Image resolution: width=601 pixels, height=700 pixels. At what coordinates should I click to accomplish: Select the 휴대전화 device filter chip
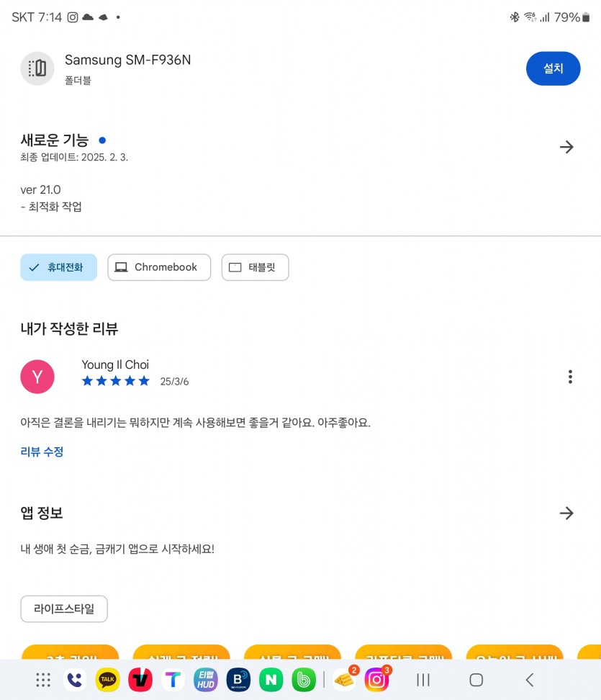coord(58,267)
